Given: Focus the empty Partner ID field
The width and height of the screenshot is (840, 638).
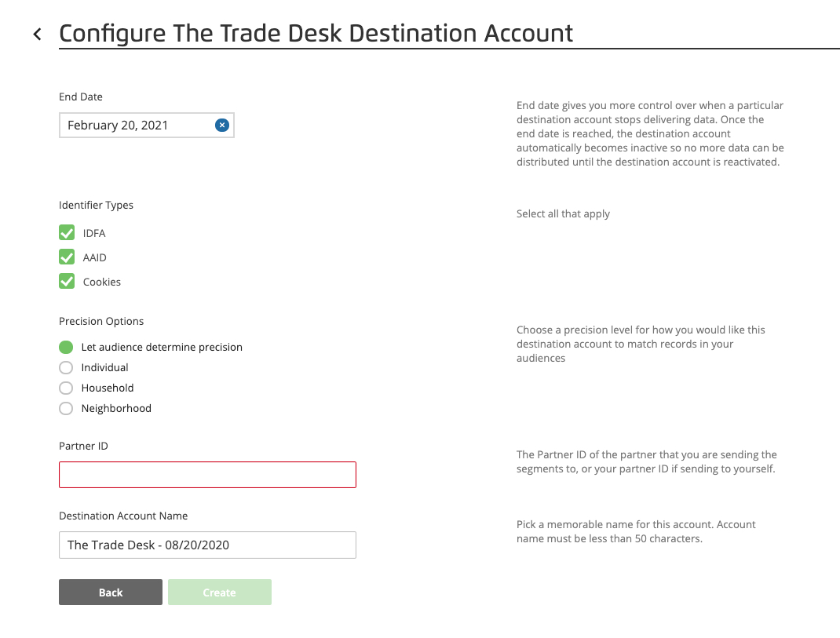Looking at the screenshot, I should pyautogui.click(x=207, y=475).
